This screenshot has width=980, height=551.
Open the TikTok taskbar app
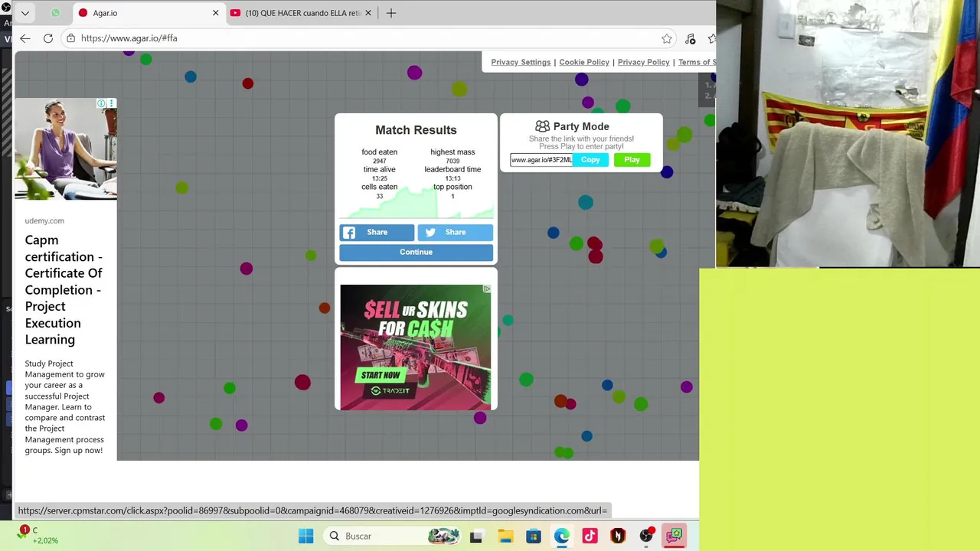590,536
